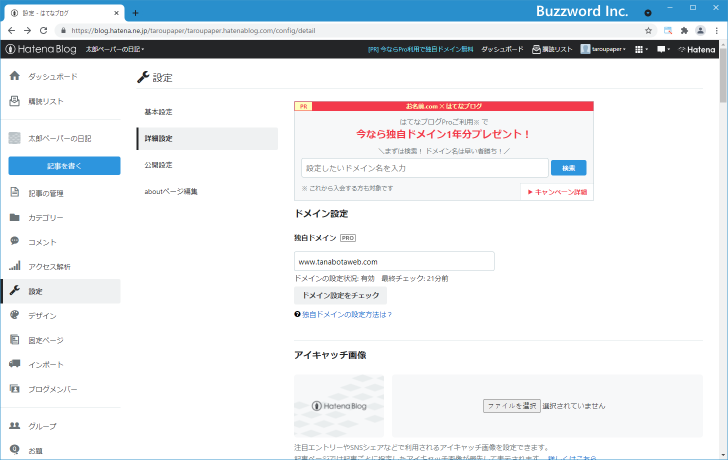Click the 検索 domain search button

(568, 168)
